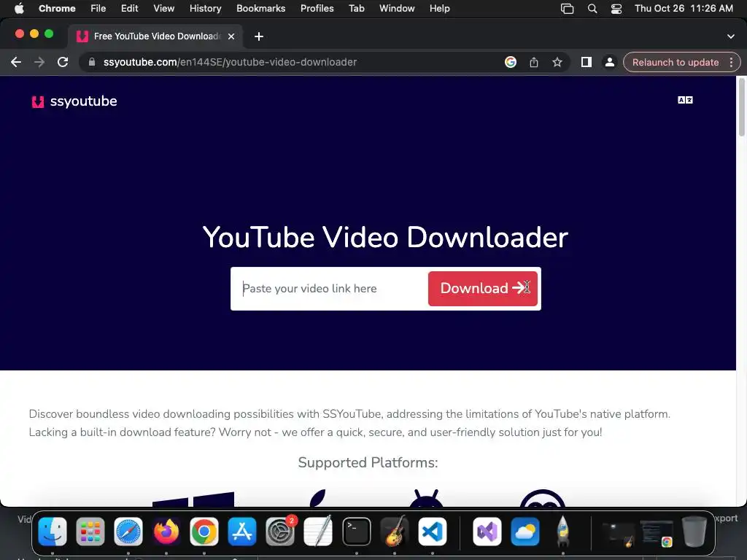Image resolution: width=747 pixels, height=560 pixels.
Task: Click the red Download button
Action: [483, 289]
